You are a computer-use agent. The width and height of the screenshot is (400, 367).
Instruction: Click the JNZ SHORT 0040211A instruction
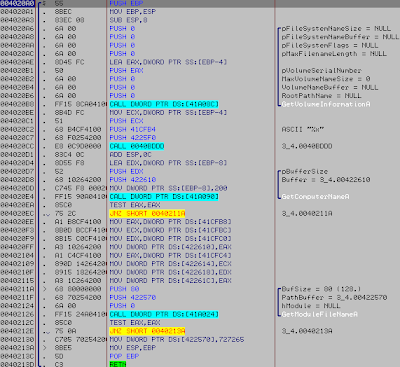pos(147,213)
